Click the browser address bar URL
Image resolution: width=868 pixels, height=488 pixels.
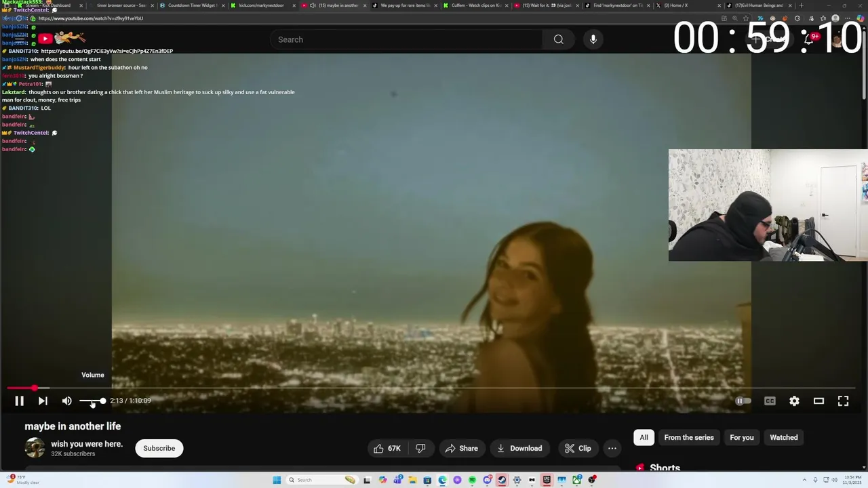pyautogui.click(x=91, y=18)
